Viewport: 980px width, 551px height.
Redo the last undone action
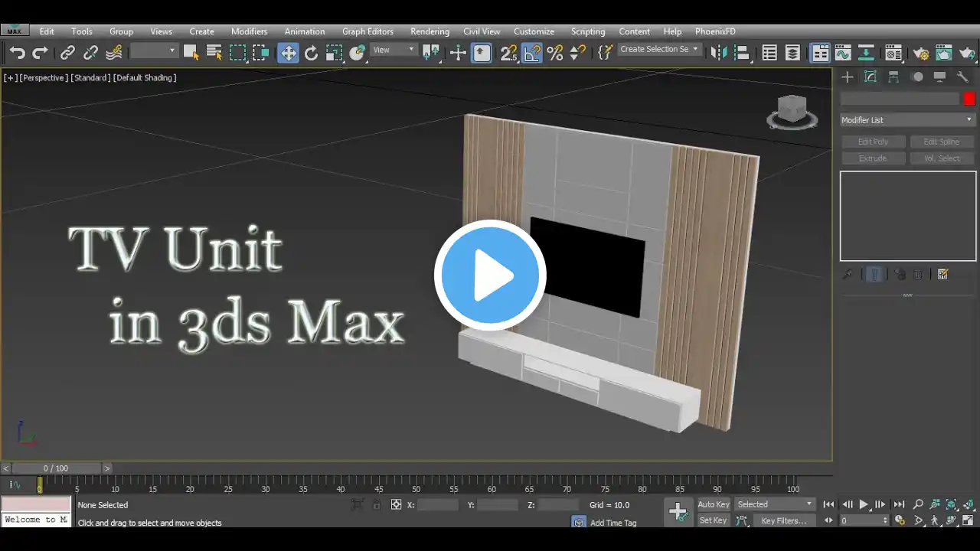click(41, 53)
